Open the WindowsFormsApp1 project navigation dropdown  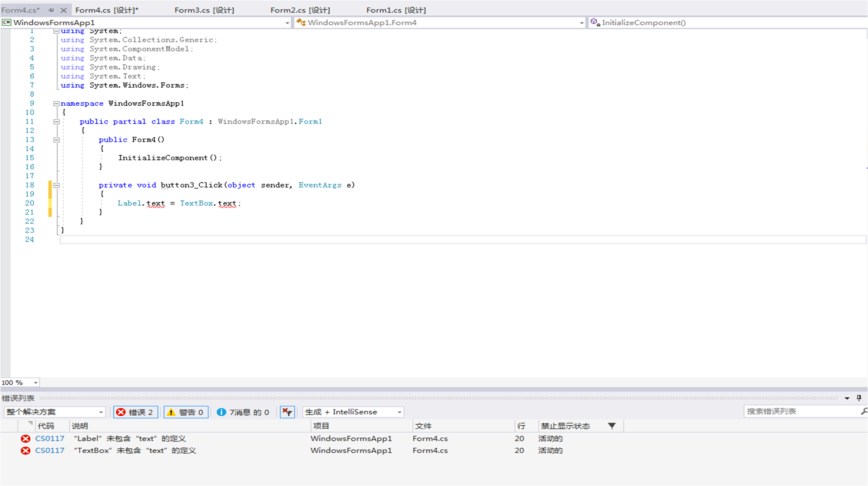click(x=287, y=22)
